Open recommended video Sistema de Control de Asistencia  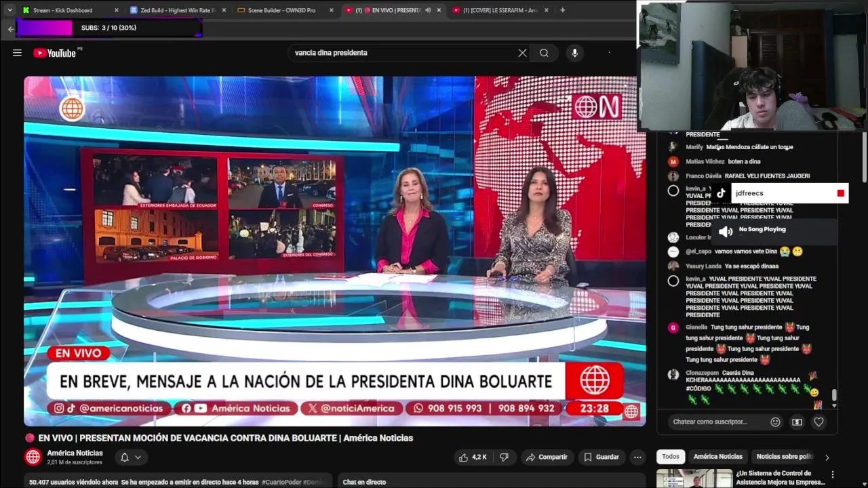coord(780,478)
